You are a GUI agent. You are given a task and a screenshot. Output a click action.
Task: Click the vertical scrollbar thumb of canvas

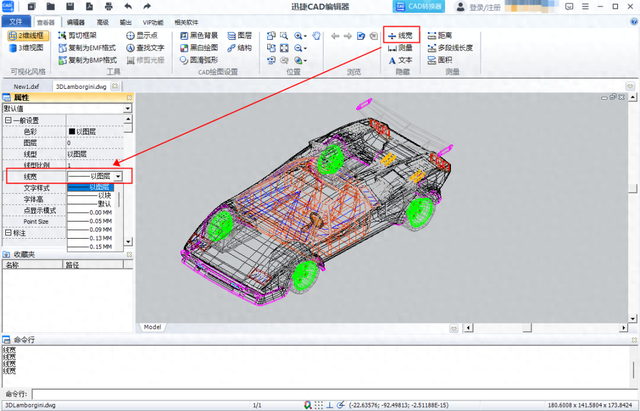pyautogui.click(x=633, y=188)
